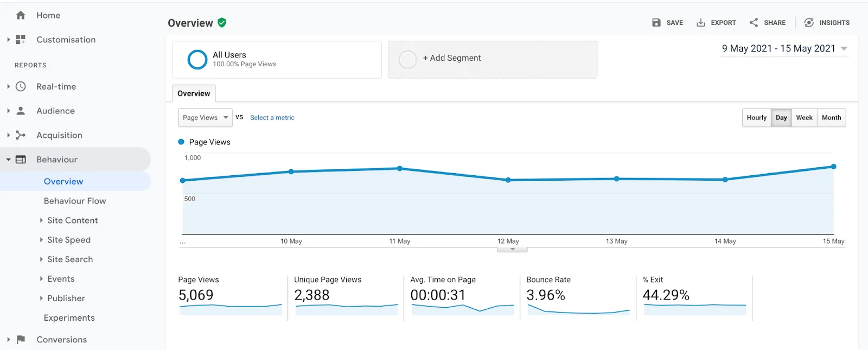Click the All Users segment circle icon
Image resolution: width=868 pixels, height=350 pixels.
pyautogui.click(x=197, y=60)
